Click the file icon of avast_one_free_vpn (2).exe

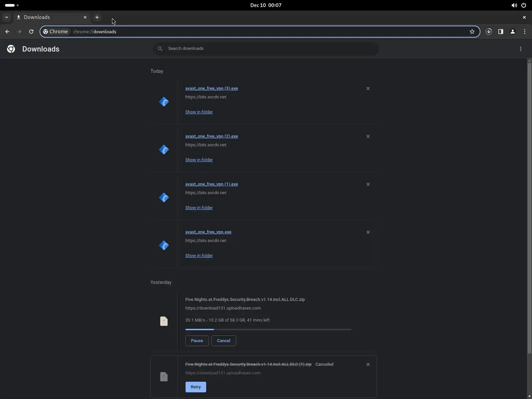[164, 150]
